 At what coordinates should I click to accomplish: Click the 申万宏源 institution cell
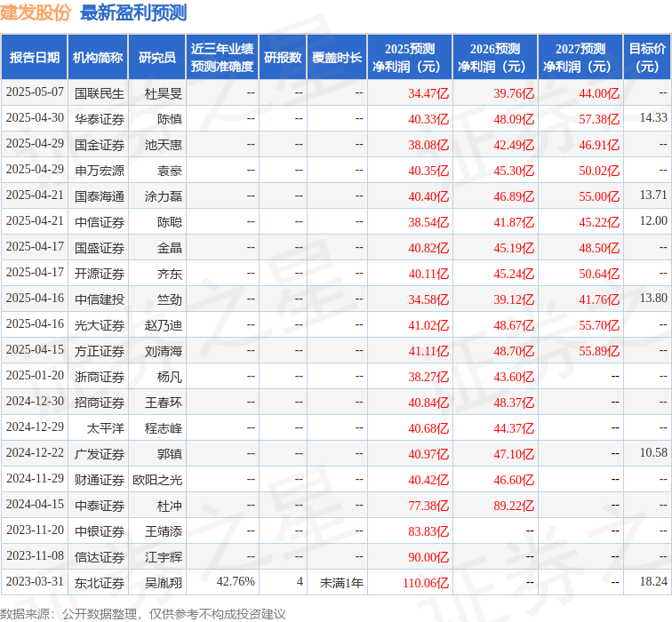coord(100,171)
